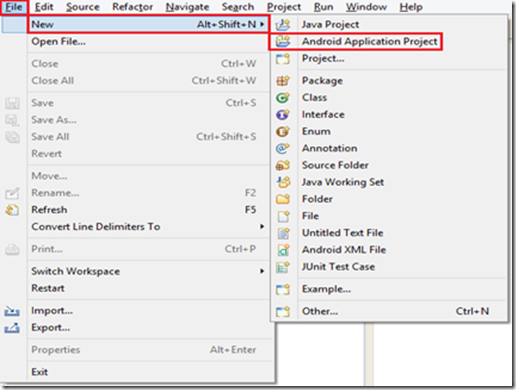Viewport: 516px width, 390px height.
Task: Open the Search menu
Action: [238, 7]
